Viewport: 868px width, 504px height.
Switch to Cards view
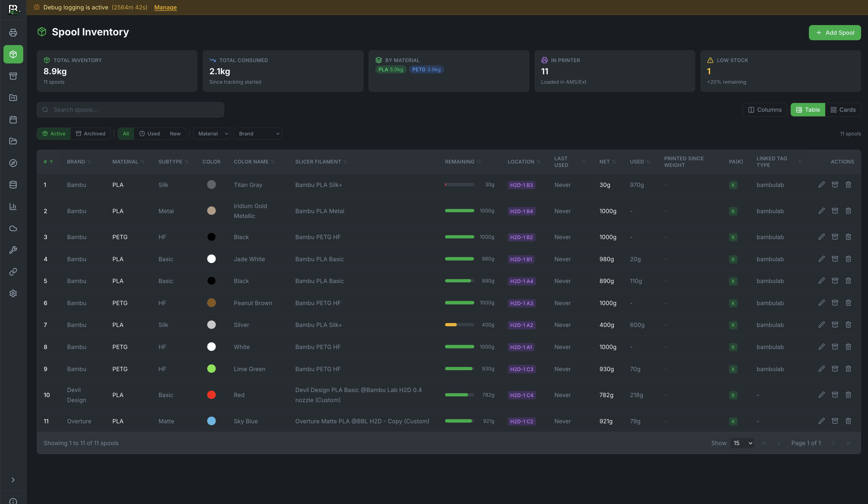843,109
